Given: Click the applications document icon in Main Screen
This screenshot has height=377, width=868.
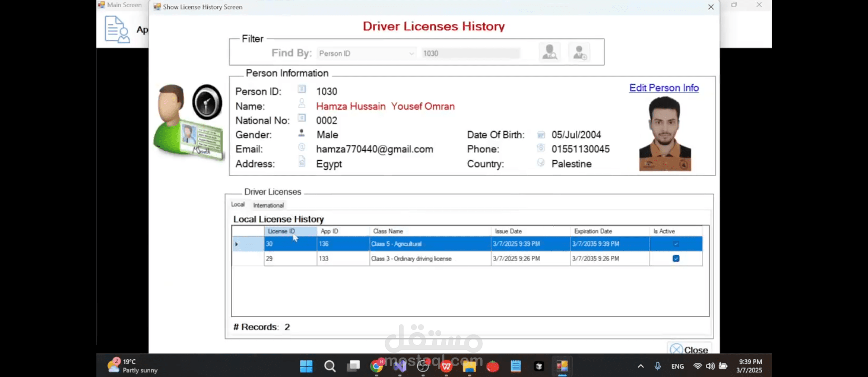Looking at the screenshot, I should 117,29.
